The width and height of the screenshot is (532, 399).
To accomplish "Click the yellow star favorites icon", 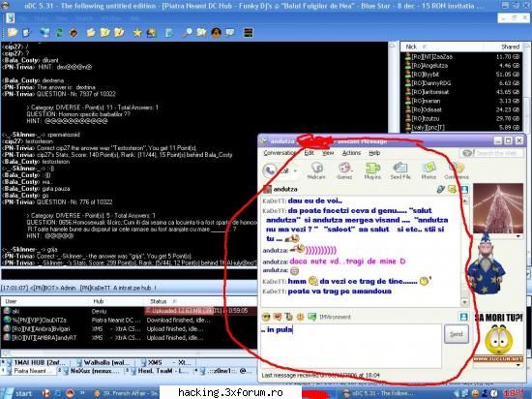I will (137, 33).
